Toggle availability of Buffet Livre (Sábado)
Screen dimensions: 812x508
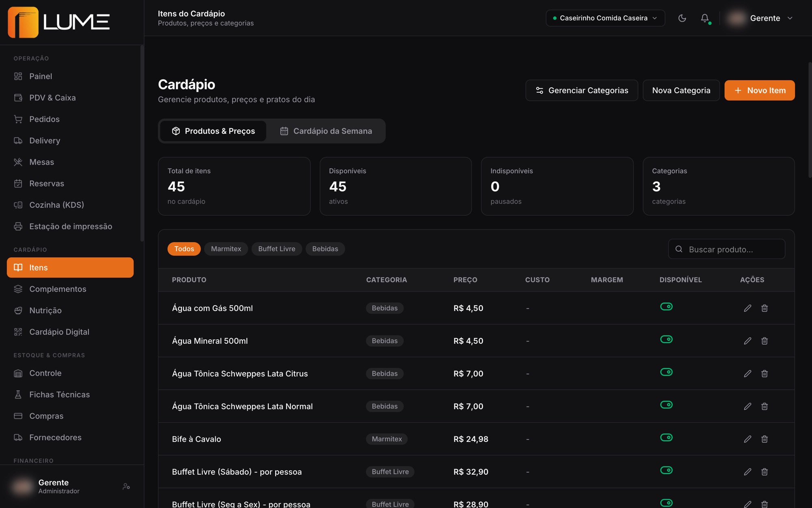pos(666,470)
